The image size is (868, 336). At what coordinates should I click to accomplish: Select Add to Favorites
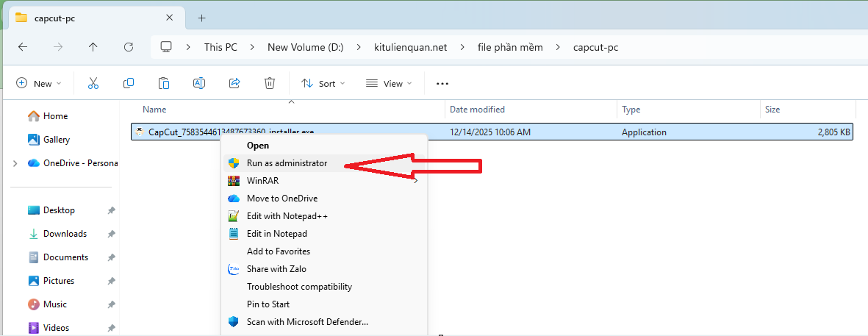323,251
